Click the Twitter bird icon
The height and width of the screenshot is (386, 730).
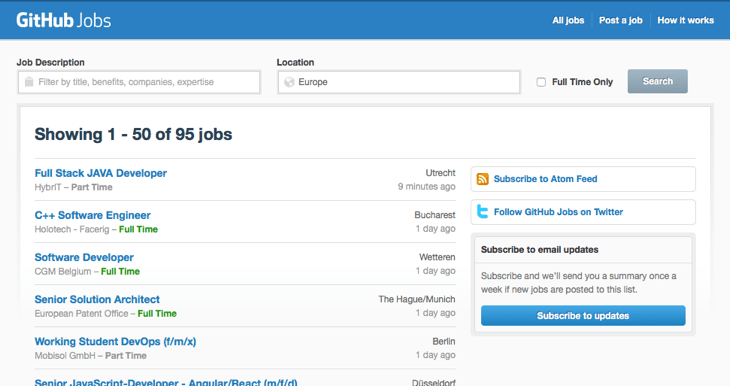[x=483, y=212]
